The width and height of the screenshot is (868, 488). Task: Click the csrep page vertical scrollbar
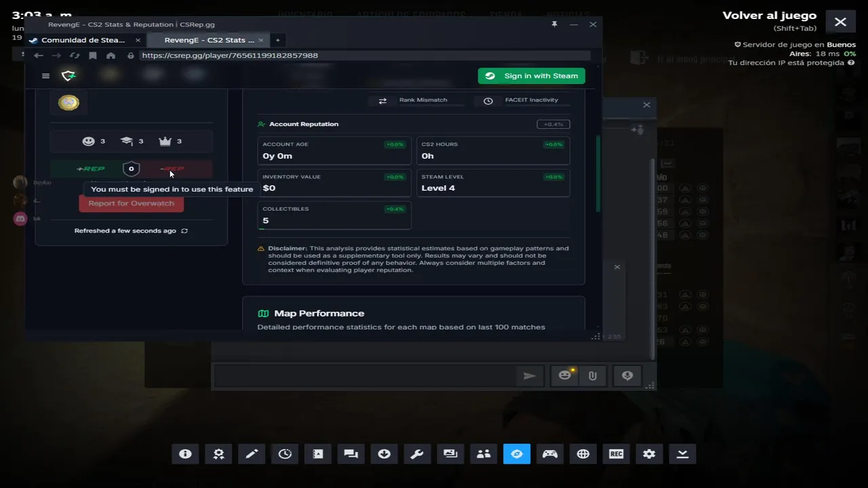tap(597, 174)
